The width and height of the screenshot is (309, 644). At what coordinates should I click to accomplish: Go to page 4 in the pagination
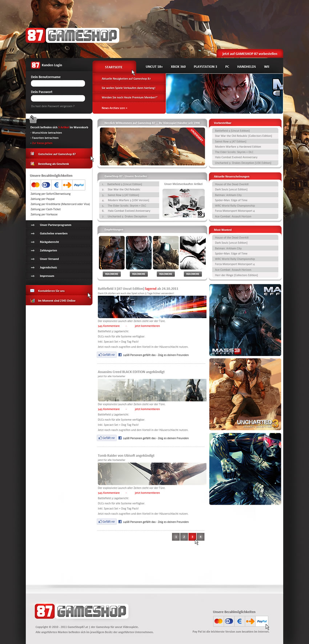200,537
